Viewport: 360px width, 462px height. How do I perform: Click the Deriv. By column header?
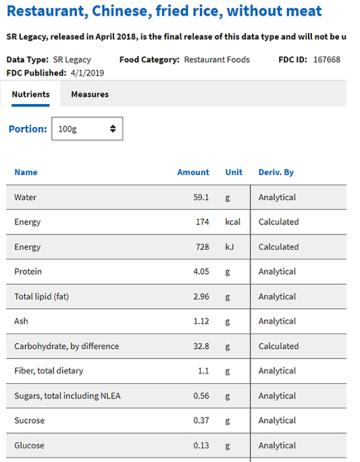click(x=276, y=172)
